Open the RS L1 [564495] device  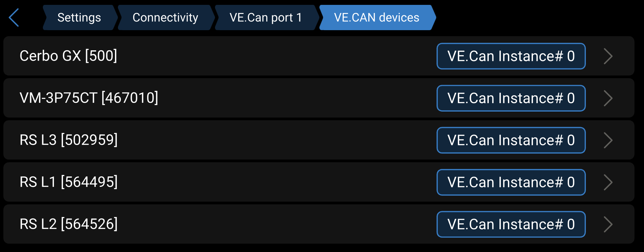tap(69, 182)
